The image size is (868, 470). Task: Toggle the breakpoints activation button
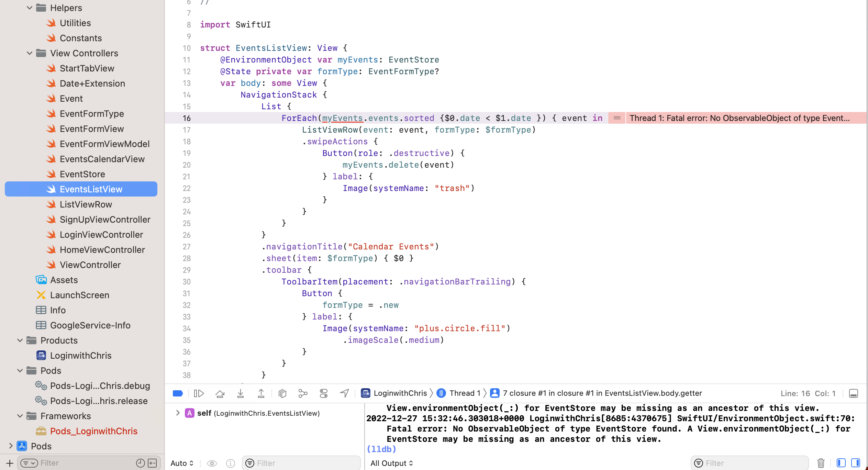coord(178,393)
